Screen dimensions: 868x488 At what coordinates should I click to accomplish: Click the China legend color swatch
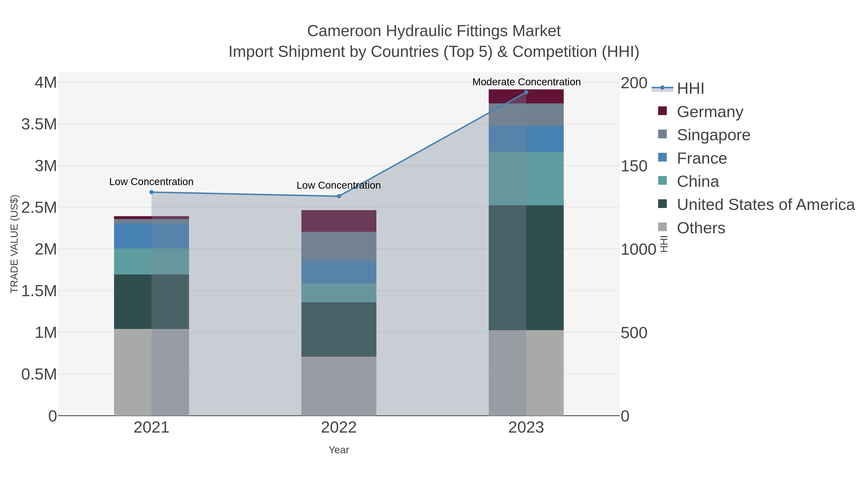click(x=662, y=181)
